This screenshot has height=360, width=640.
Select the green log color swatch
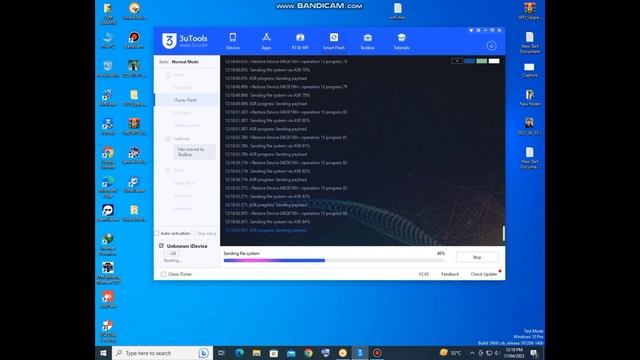coord(482,61)
